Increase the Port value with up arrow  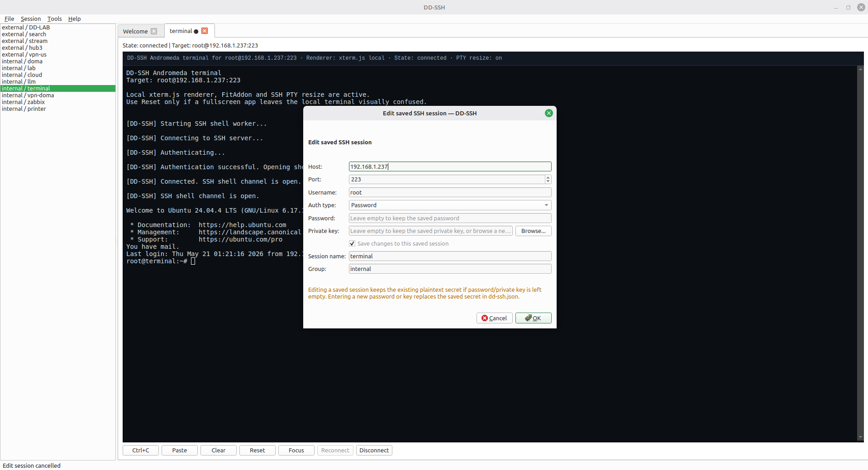point(548,177)
